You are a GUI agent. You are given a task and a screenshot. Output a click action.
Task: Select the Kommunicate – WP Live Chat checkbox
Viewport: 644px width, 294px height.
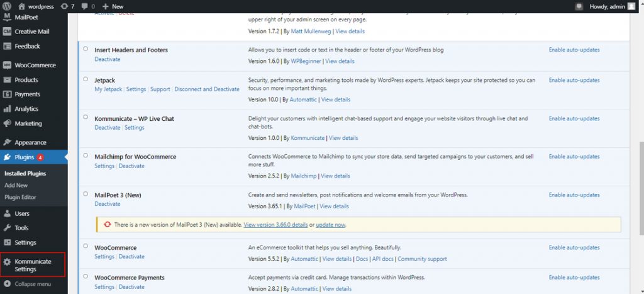click(86, 117)
